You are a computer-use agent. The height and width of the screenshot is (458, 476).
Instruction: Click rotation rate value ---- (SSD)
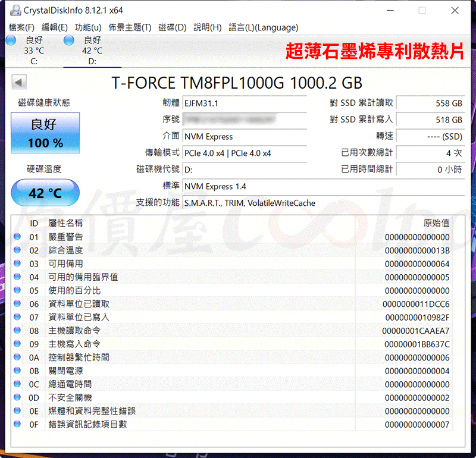coord(430,137)
